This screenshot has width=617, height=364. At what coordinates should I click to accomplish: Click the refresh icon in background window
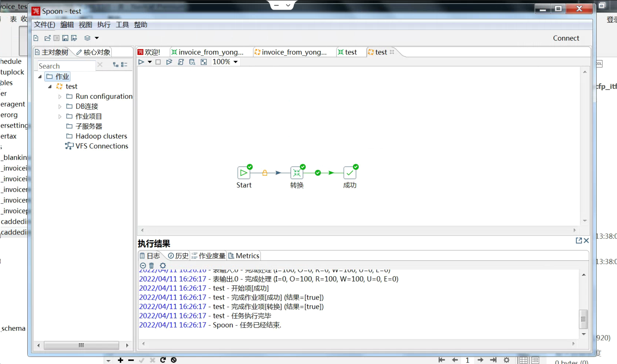tap(163, 360)
